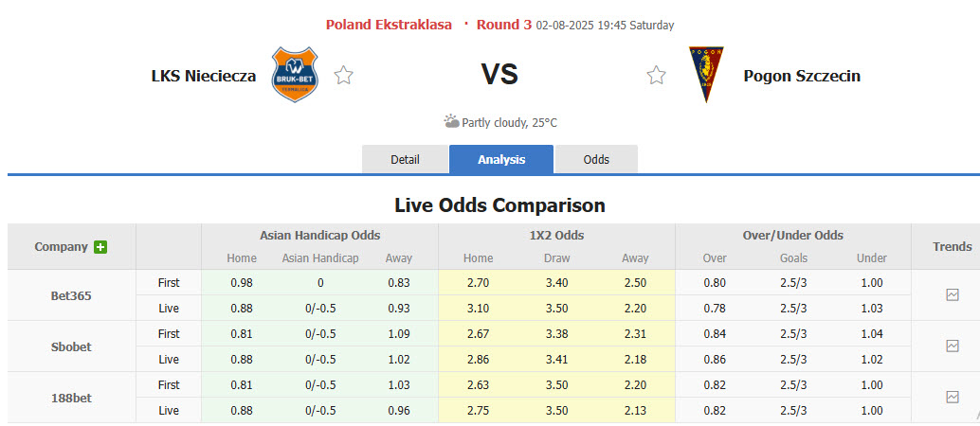Click the Pogon Szczecin team name
The height and width of the screenshot is (426, 980).
tap(802, 76)
